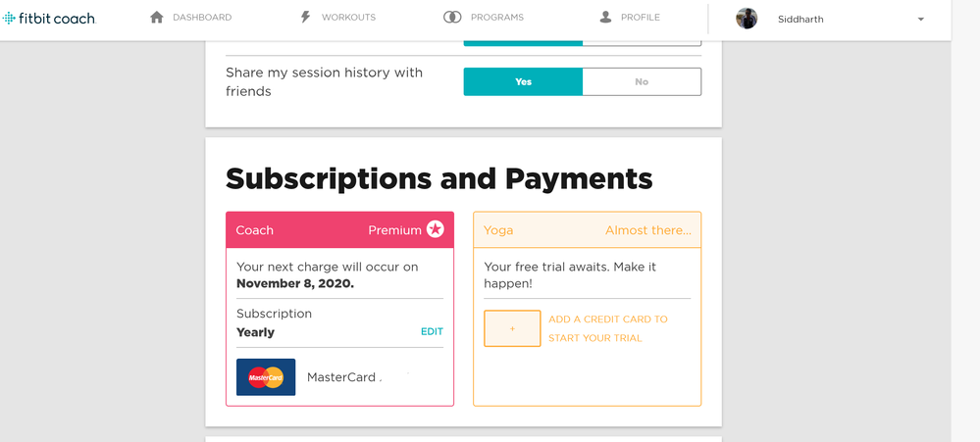Click the plus box to add card

tap(512, 328)
